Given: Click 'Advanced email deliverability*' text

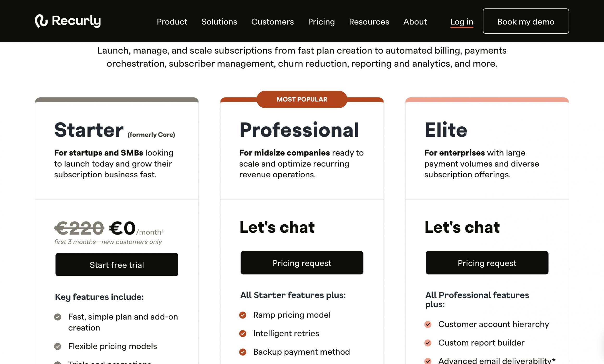Looking at the screenshot, I should [x=497, y=360].
